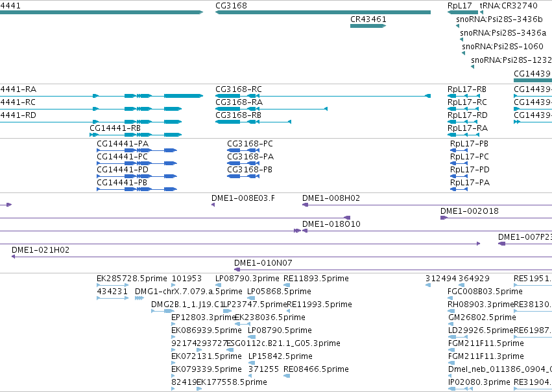Select snoRNA:Psi28S-3436b label

tap(499, 19)
